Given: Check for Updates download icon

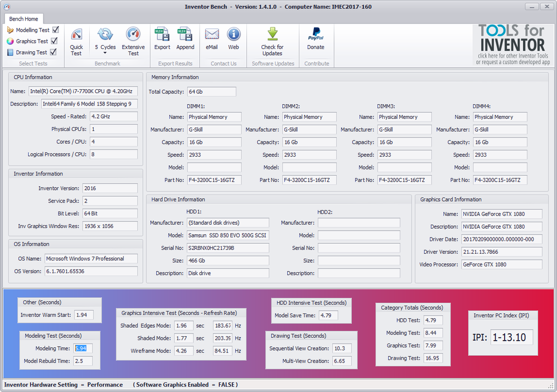Looking at the screenshot, I should pyautogui.click(x=273, y=34).
